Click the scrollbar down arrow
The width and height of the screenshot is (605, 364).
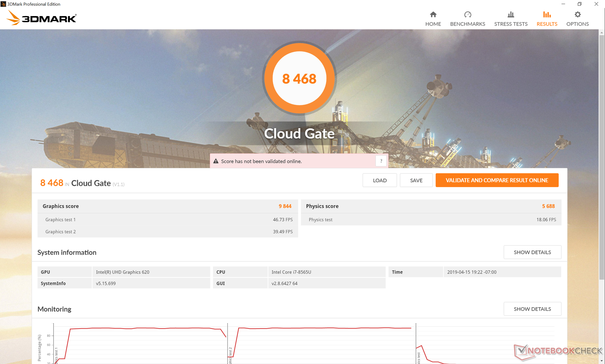(x=602, y=361)
